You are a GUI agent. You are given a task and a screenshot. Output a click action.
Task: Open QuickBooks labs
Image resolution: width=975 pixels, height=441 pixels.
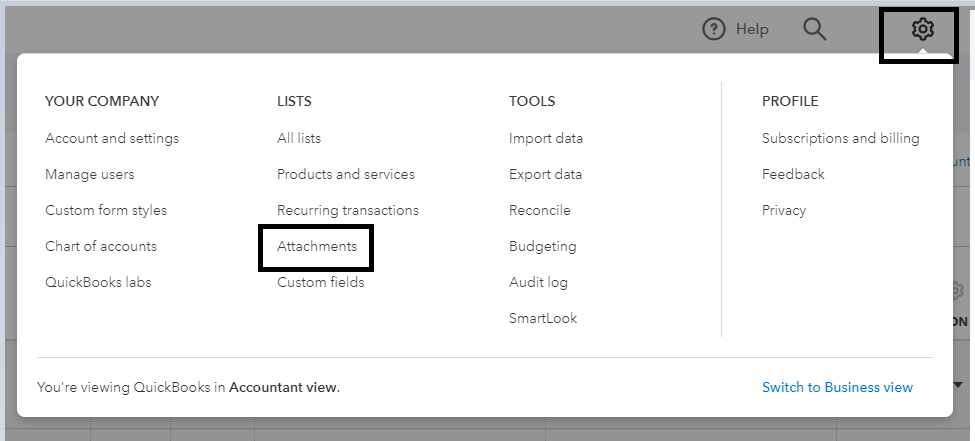(x=98, y=282)
